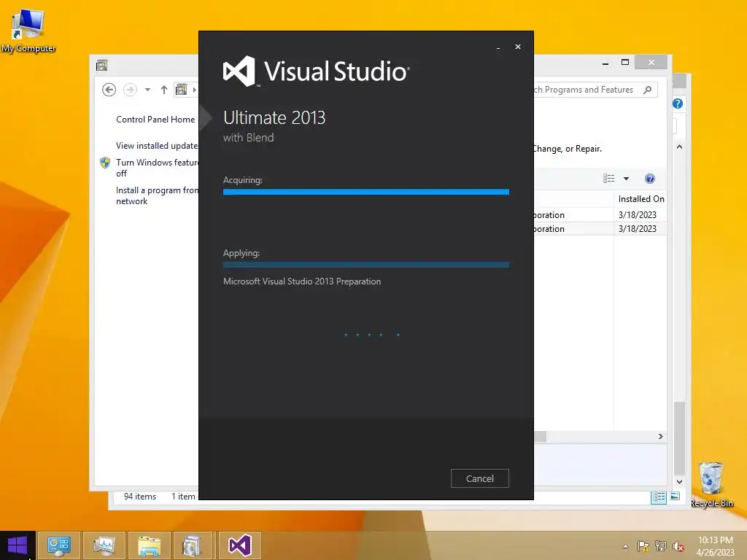747x560 pixels.
Task: Open View installed updates link
Action: click(x=157, y=146)
